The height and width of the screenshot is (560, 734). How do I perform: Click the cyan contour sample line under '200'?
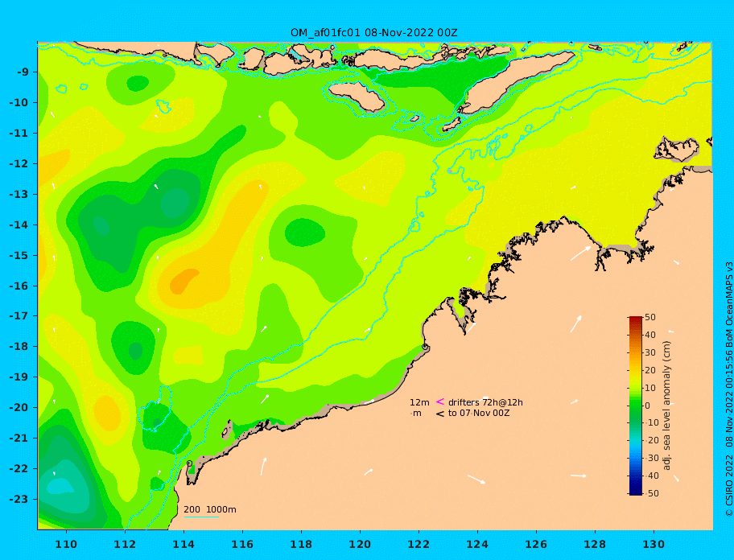(201, 517)
